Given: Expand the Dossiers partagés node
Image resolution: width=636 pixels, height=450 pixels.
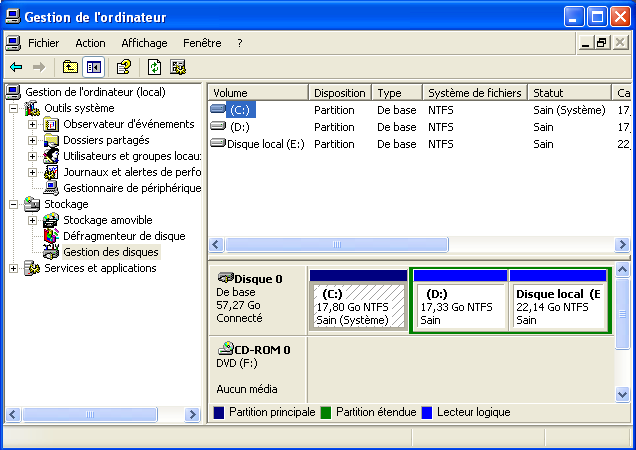Looking at the screenshot, I should point(32,140).
